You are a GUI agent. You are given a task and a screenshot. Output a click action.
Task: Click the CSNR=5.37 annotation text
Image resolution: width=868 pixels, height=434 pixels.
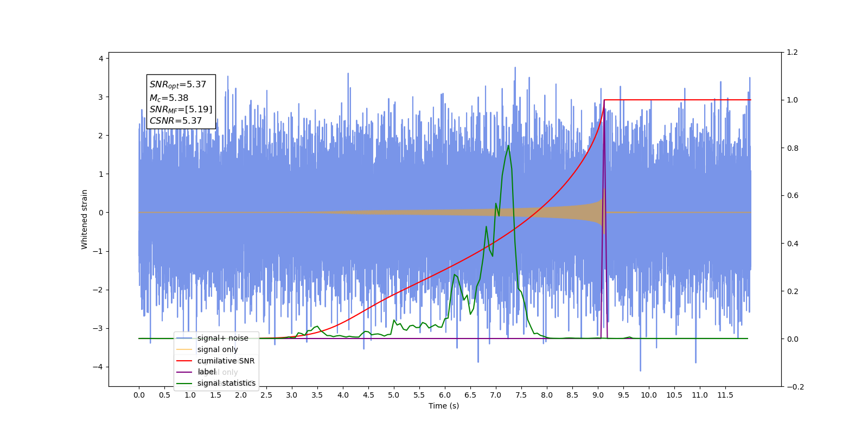pyautogui.click(x=176, y=121)
